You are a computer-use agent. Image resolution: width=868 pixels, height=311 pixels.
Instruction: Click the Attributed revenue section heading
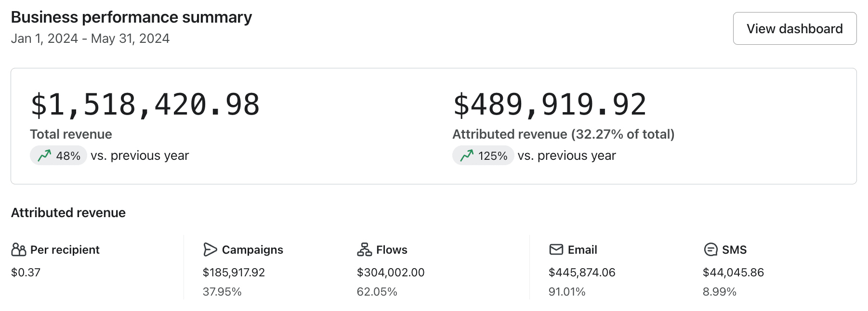68,213
